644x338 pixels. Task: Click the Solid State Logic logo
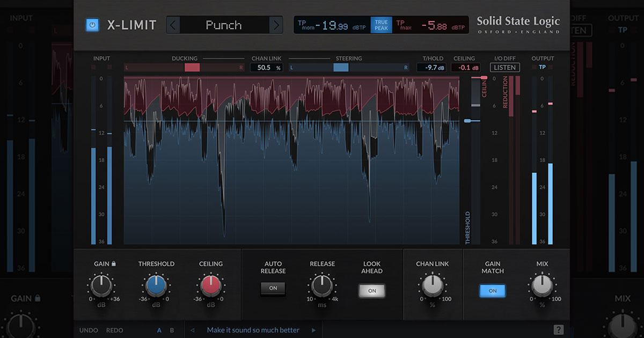tap(518, 25)
